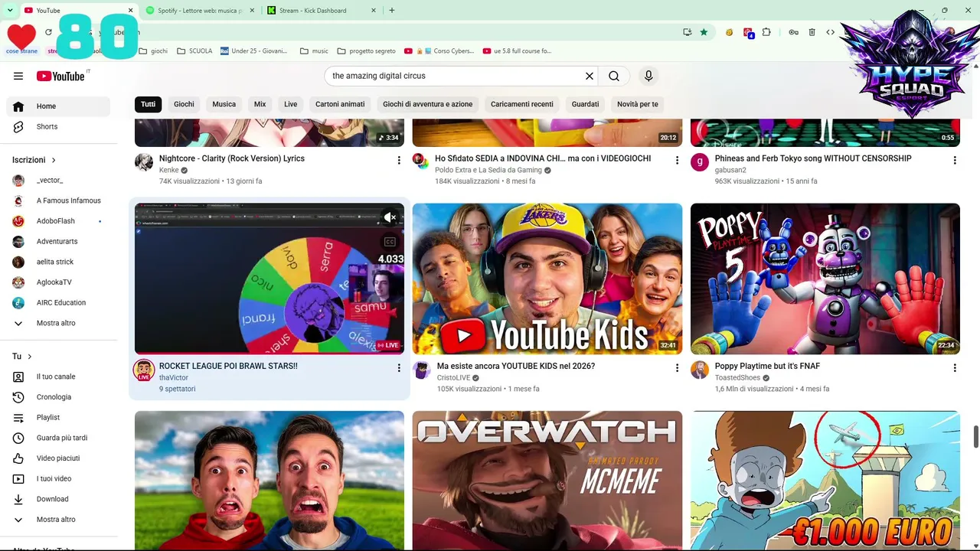
Task: Open video titled Poppy Playtime but it's FNAF
Action: point(767,366)
